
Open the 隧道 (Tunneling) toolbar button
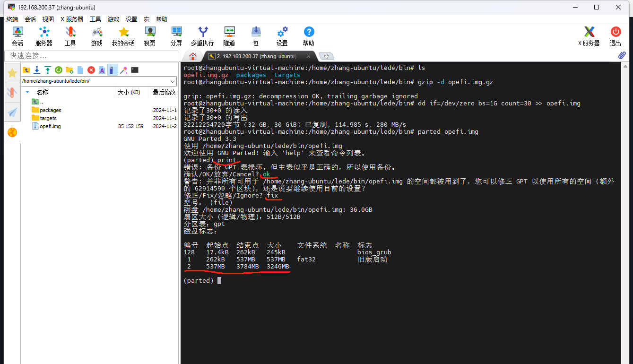pos(229,36)
